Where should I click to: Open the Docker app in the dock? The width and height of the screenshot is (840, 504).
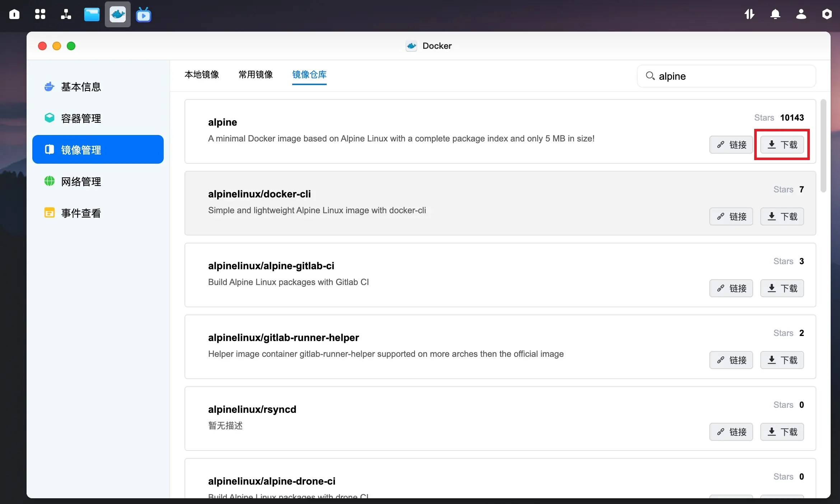pyautogui.click(x=117, y=14)
